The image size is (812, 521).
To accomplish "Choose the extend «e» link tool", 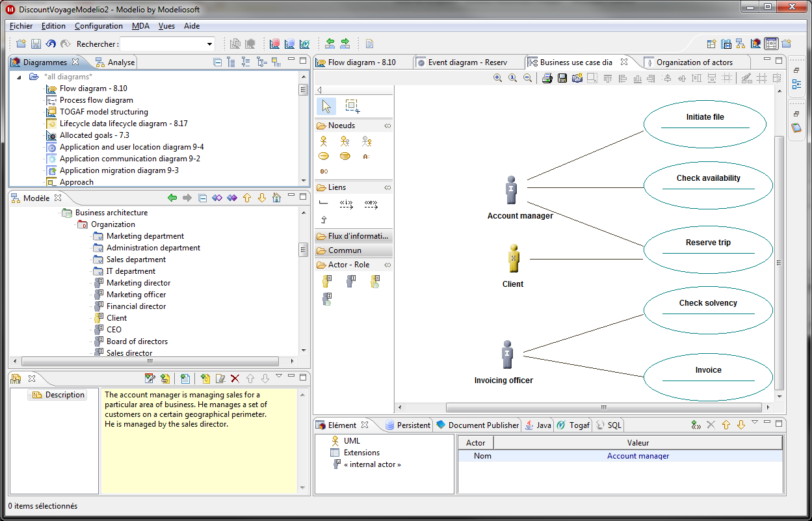I will [371, 204].
